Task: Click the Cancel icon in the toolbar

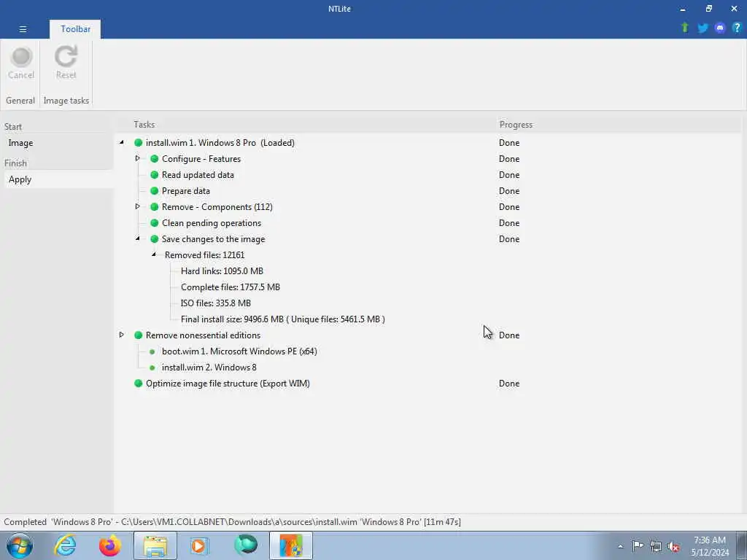Action: tap(21, 57)
